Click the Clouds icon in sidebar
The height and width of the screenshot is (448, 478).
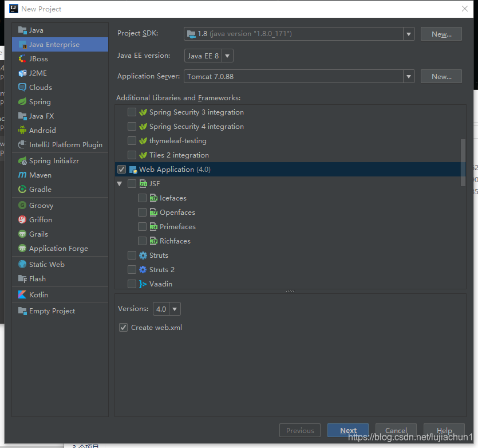click(x=22, y=87)
